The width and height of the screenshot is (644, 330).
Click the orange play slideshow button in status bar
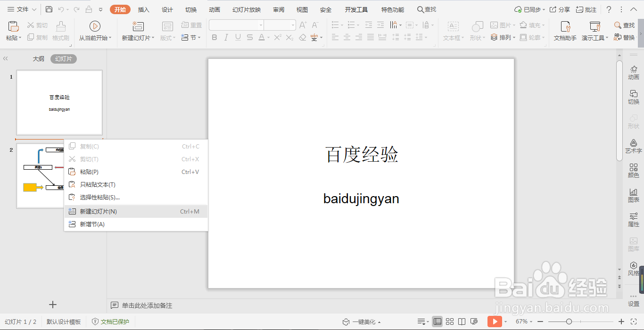point(495,322)
